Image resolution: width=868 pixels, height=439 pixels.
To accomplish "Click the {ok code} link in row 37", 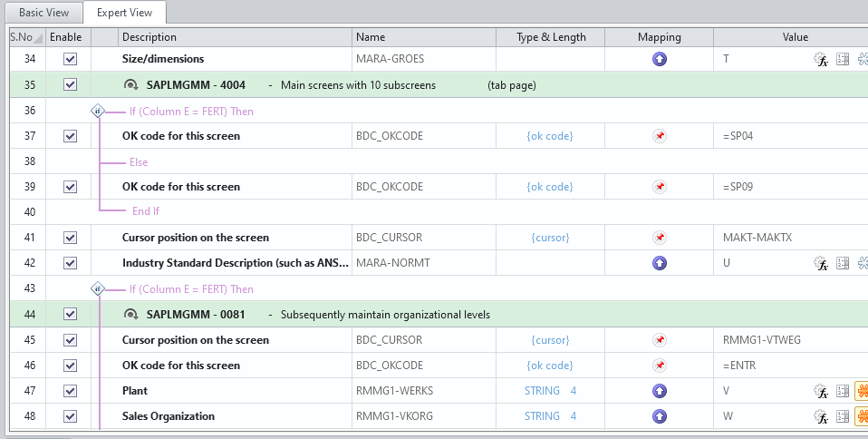I will click(550, 136).
